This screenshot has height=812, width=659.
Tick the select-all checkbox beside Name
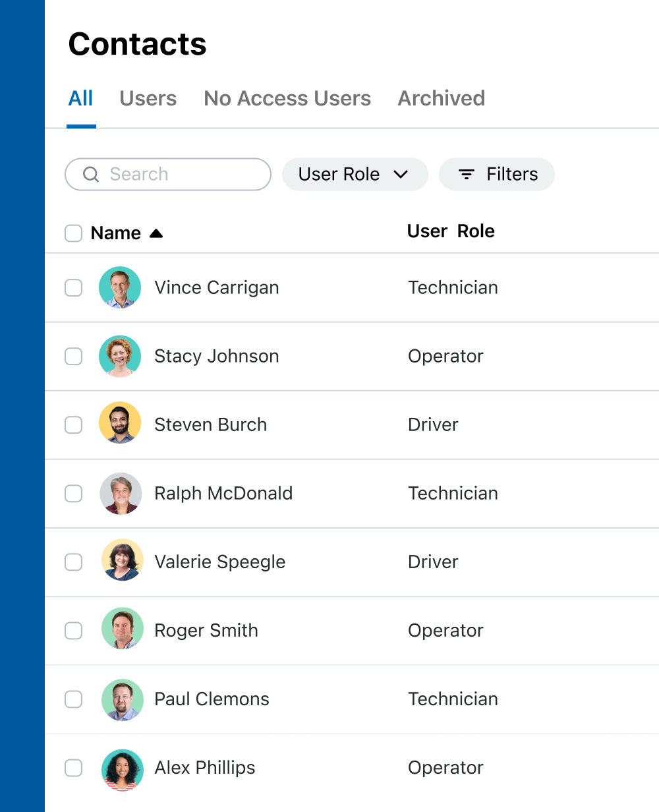73,233
